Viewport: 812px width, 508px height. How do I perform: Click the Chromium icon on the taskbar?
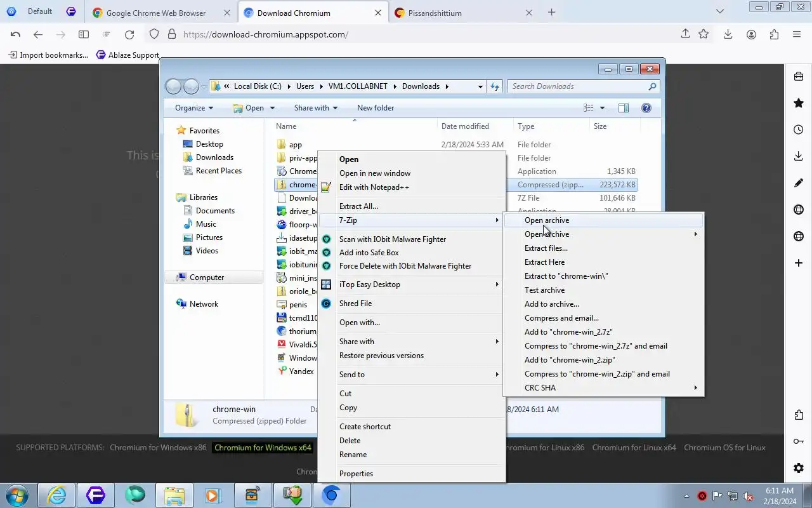click(331, 495)
